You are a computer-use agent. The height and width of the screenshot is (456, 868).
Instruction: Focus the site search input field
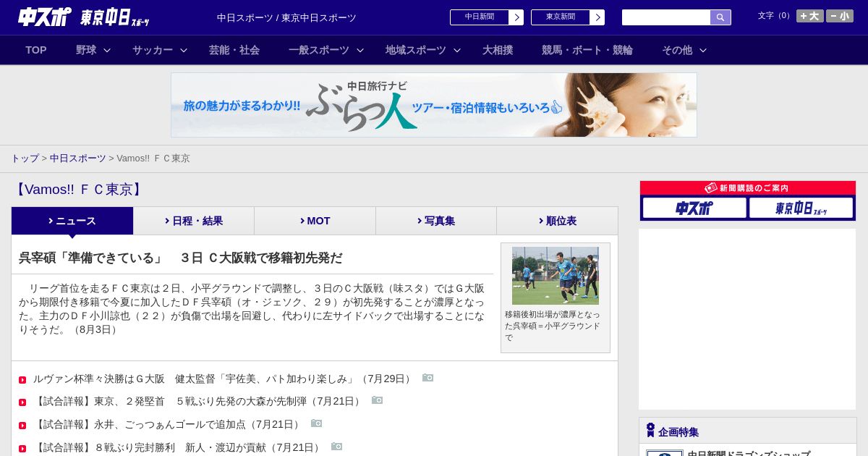click(666, 17)
